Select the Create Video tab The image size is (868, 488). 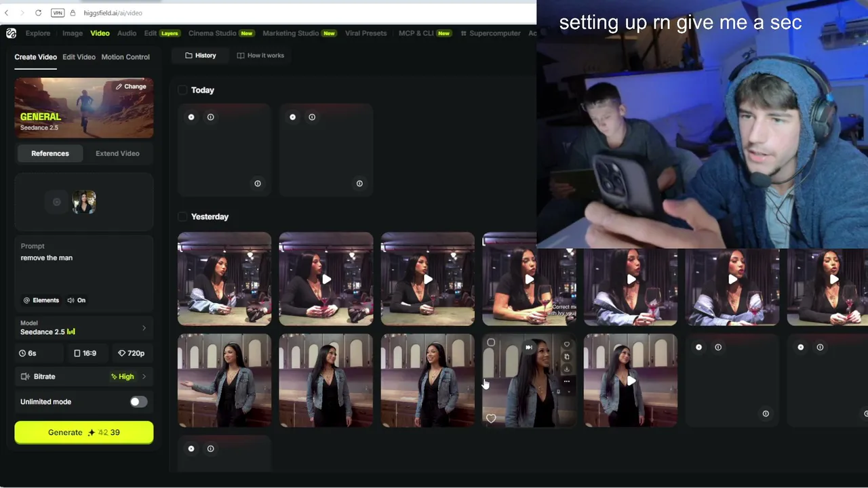[35, 57]
